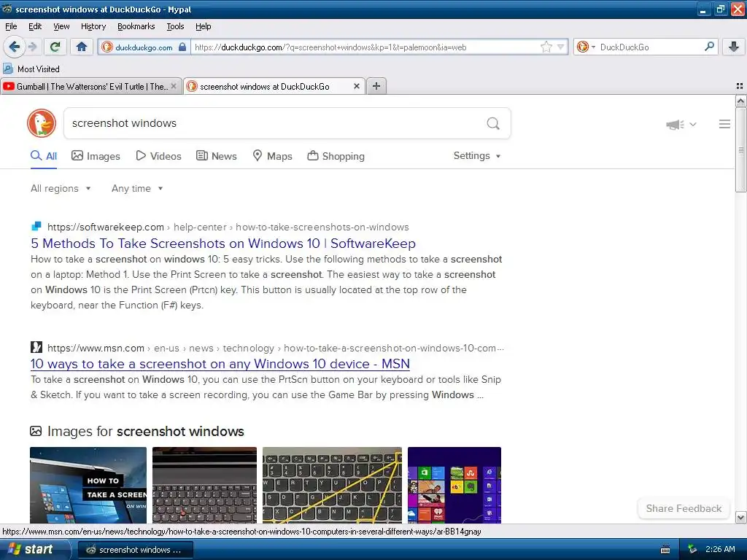Click the 2:26 AM system clock

click(x=720, y=550)
